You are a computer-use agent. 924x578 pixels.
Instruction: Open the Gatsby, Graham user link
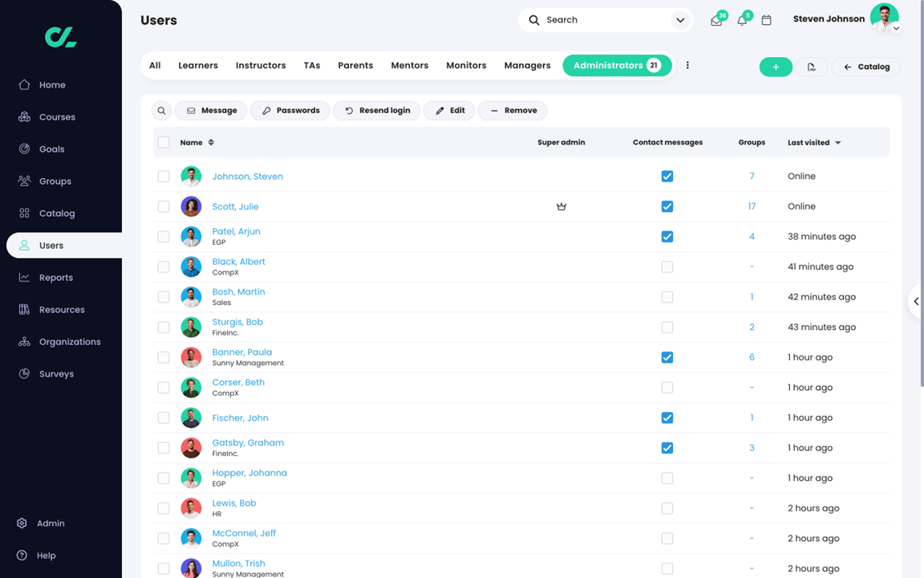pyautogui.click(x=248, y=443)
